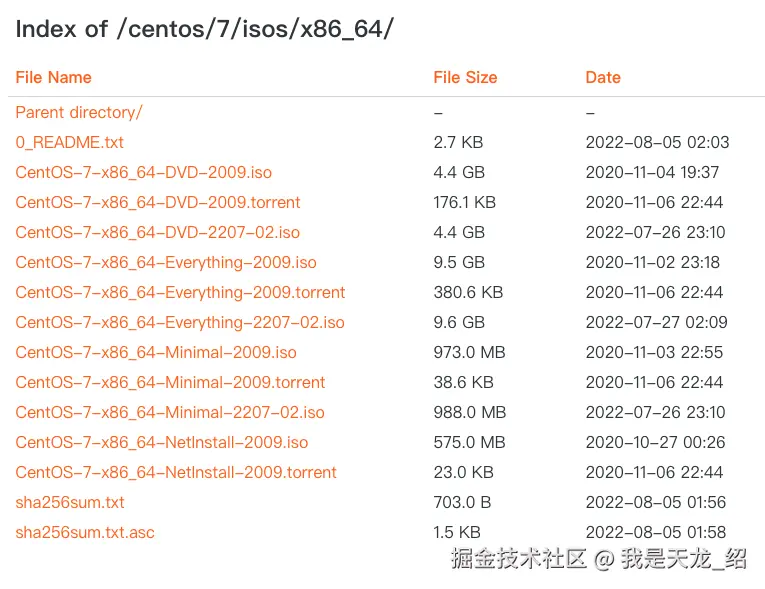Select CentOS-7-x86_64-Everything-2009.iso link

pos(166,263)
